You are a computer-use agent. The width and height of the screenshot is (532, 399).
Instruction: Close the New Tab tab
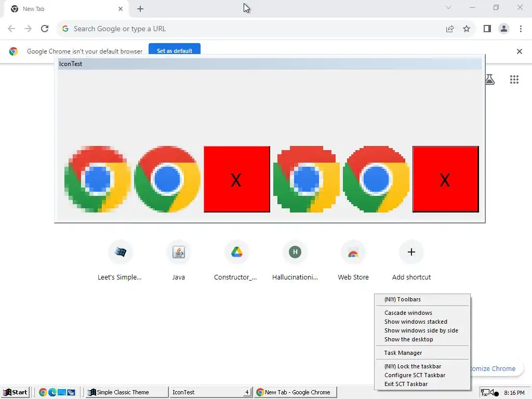(x=121, y=9)
